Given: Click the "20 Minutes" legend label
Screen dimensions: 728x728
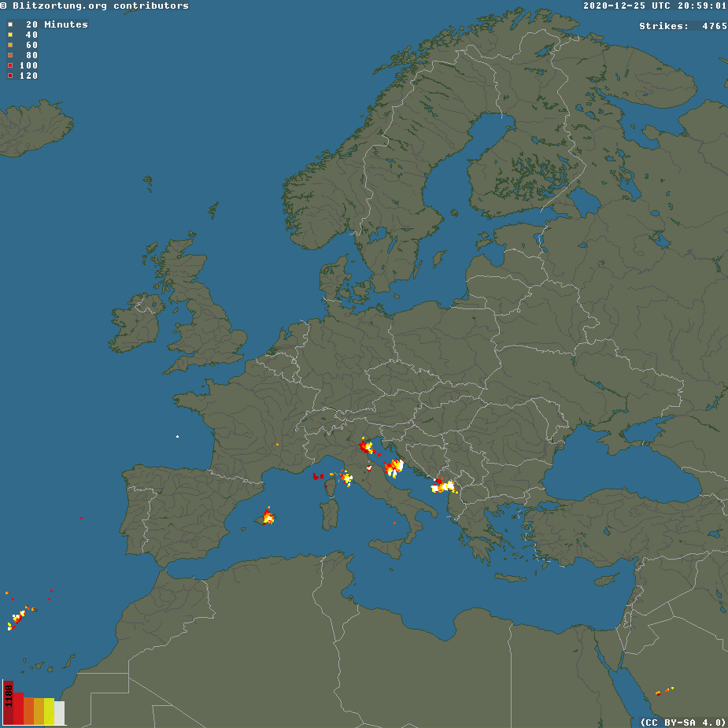Looking at the screenshot, I should tap(57, 24).
